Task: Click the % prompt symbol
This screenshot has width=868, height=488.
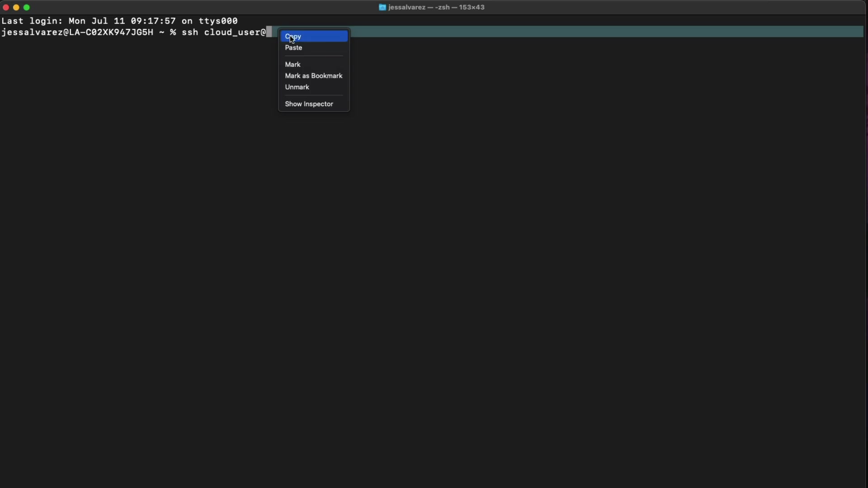Action: coord(173,33)
